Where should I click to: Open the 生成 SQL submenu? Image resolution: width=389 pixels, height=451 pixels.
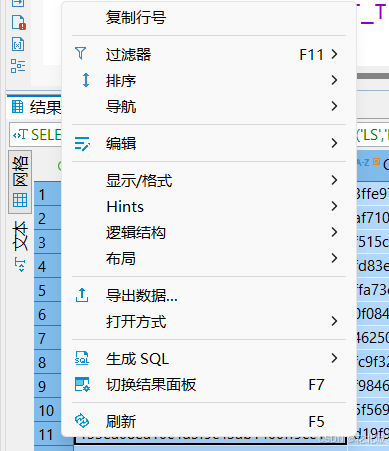click(209, 359)
